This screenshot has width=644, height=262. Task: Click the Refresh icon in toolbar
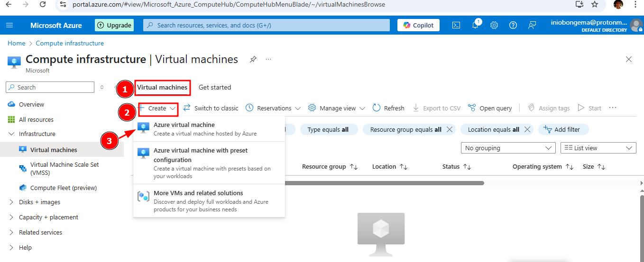(x=377, y=108)
